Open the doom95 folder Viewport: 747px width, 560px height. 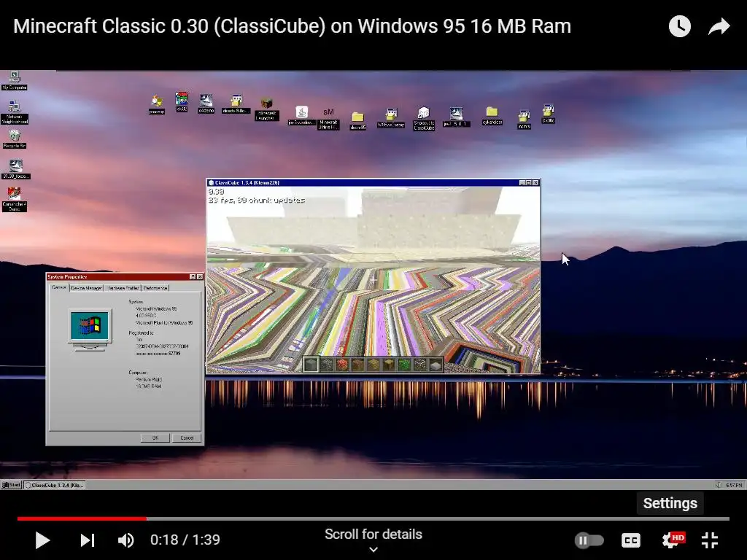click(x=357, y=121)
